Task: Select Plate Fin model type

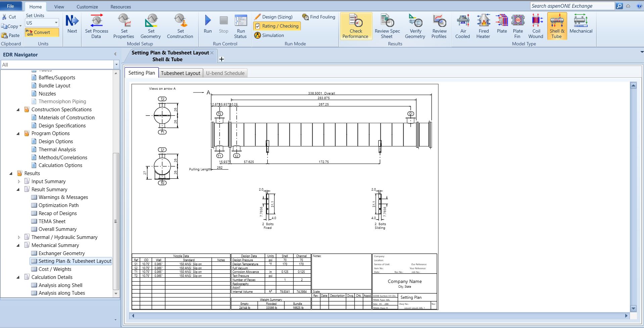Action: click(x=518, y=26)
